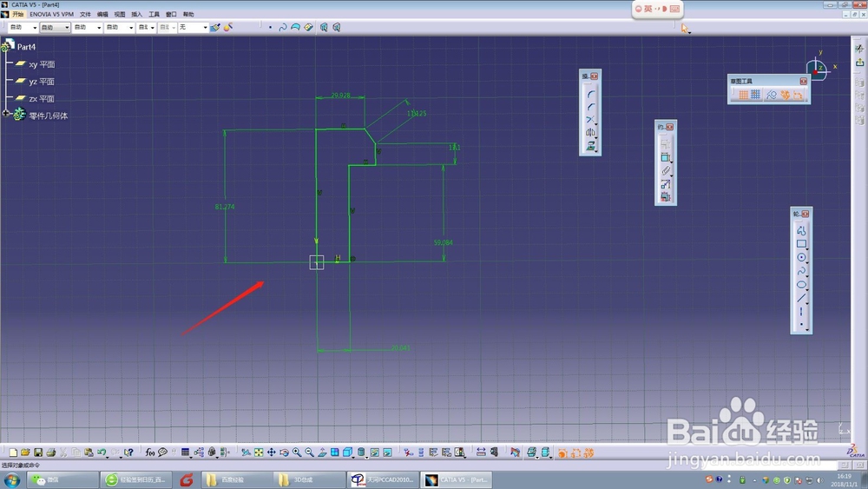Select the Axis dashed-line tool
Viewport: 868px width, 489px height.
click(x=801, y=312)
